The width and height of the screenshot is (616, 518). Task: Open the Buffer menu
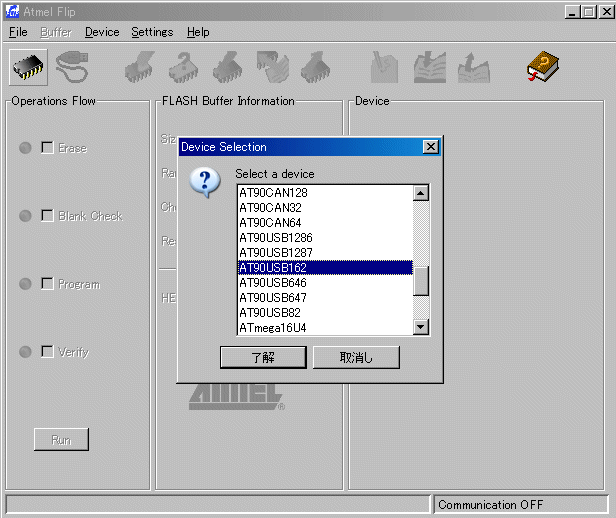point(56,32)
